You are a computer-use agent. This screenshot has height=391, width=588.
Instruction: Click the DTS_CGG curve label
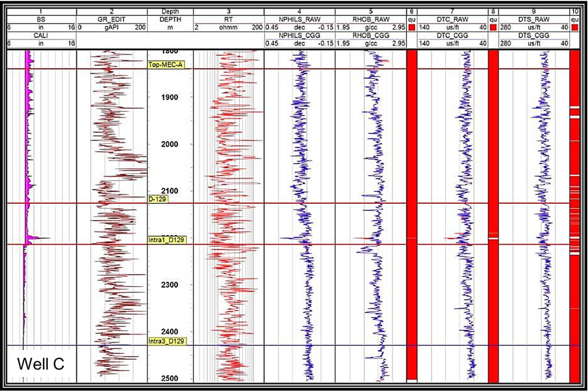tap(534, 36)
